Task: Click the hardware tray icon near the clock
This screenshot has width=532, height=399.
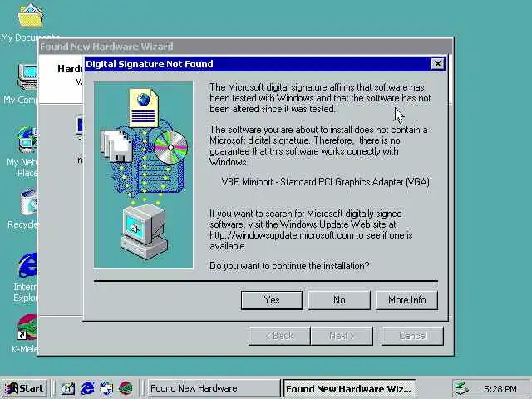Action: pos(461,388)
